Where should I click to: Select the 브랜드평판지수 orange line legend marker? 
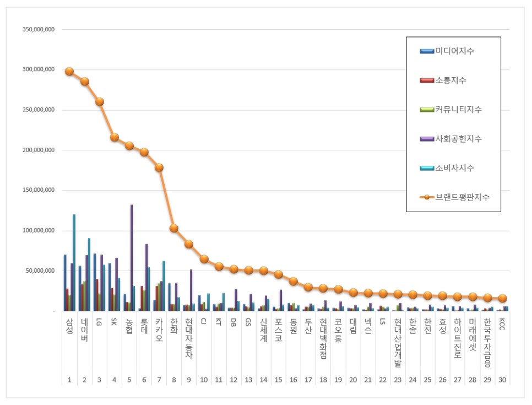pos(427,197)
